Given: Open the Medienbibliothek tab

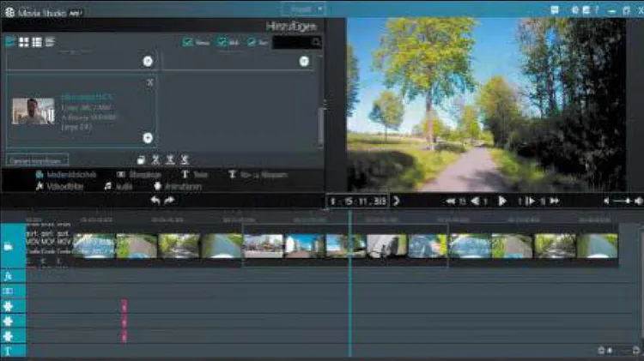Looking at the screenshot, I should click(66, 174).
